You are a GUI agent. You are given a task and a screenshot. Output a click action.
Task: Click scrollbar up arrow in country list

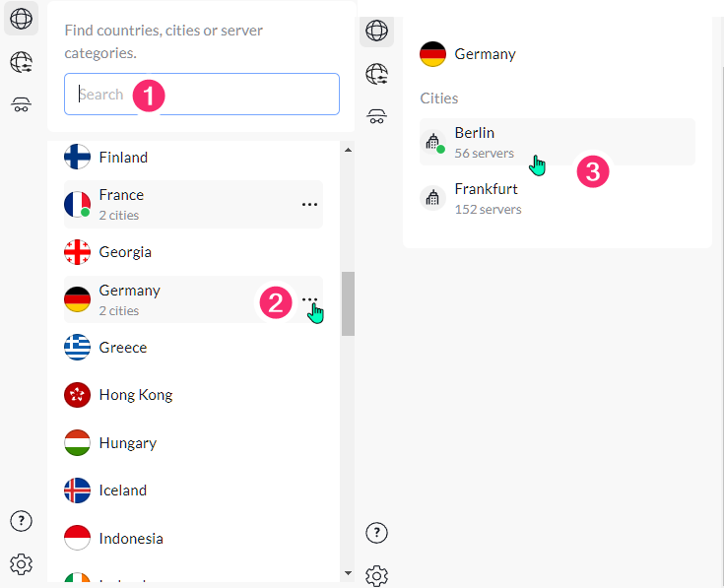pyautogui.click(x=348, y=150)
